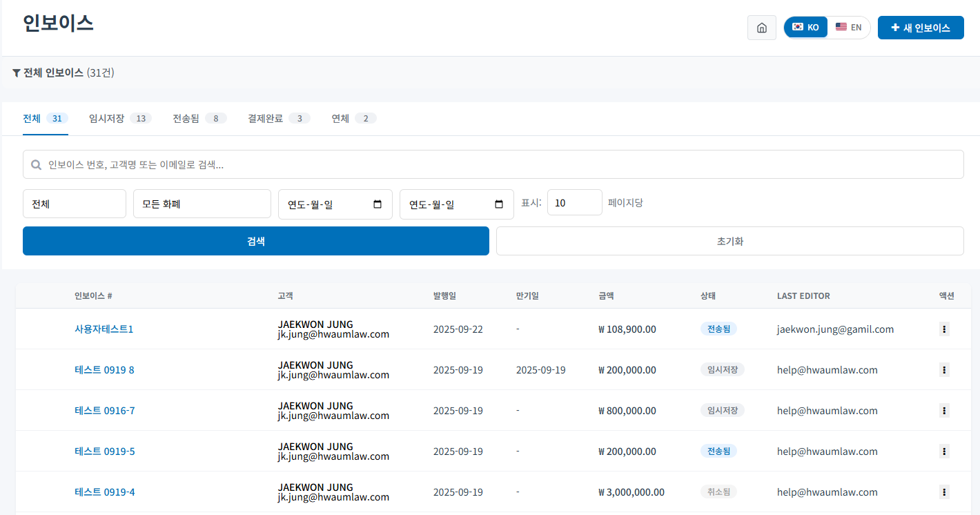
Task: Switch language to EN
Action: point(849,28)
